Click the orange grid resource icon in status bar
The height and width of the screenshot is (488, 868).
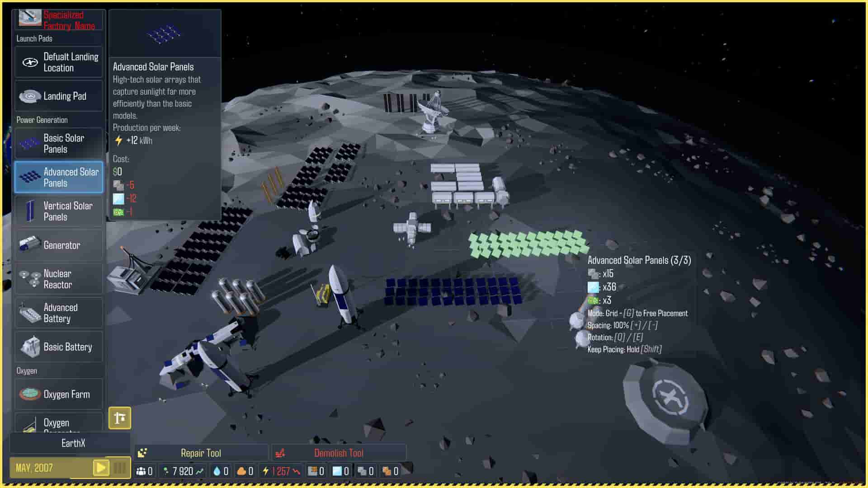click(x=312, y=471)
